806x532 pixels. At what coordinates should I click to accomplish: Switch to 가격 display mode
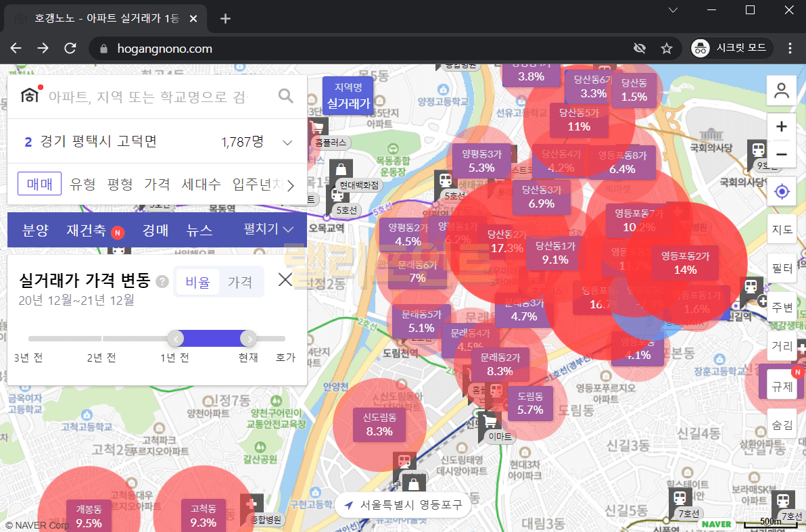click(x=240, y=281)
